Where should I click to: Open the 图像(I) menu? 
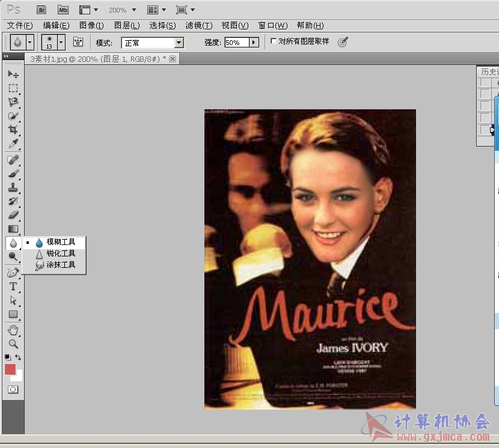[91, 25]
